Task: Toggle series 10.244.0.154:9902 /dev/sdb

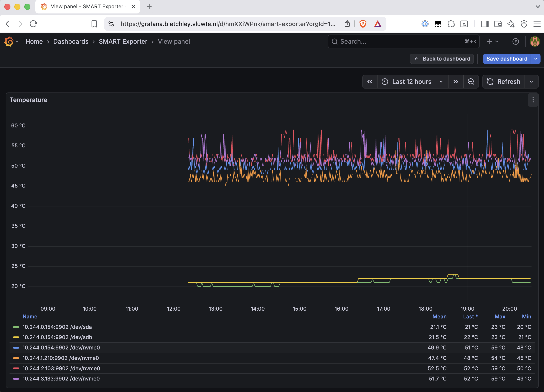Action: (57, 337)
